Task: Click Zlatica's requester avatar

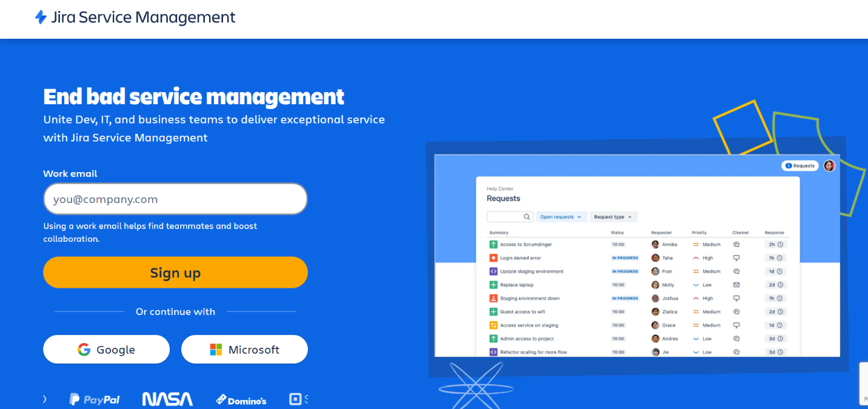Action: point(655,311)
